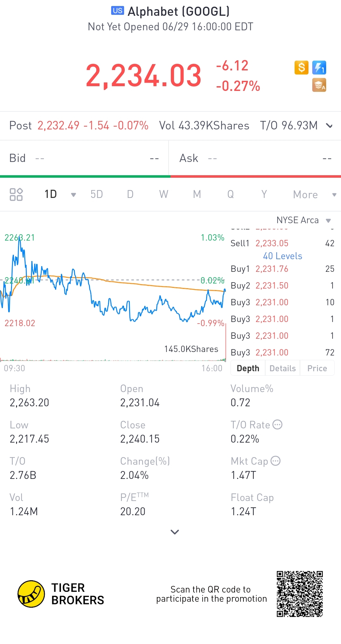The width and height of the screenshot is (341, 644).
Task: Select the 1D chart tab
Action: tap(51, 194)
